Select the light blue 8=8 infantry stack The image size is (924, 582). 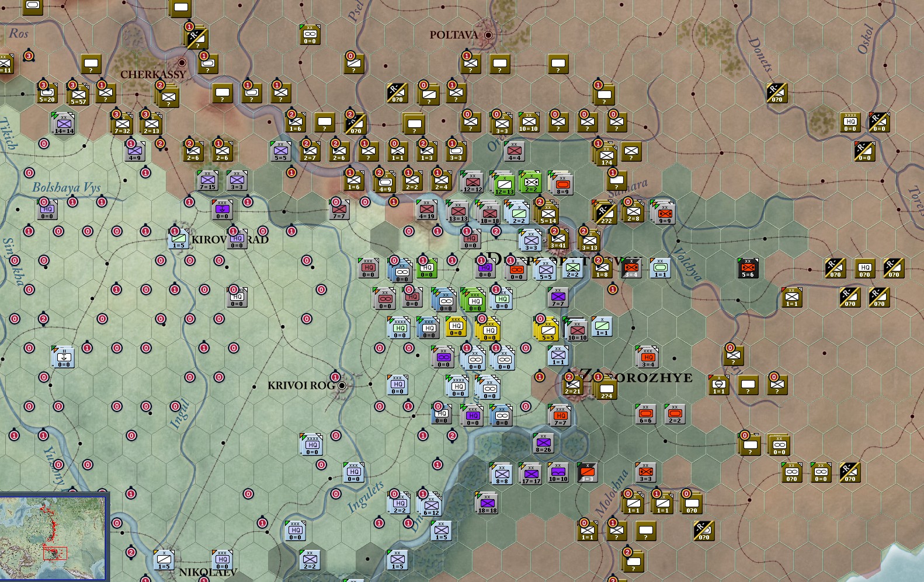[x=502, y=474]
